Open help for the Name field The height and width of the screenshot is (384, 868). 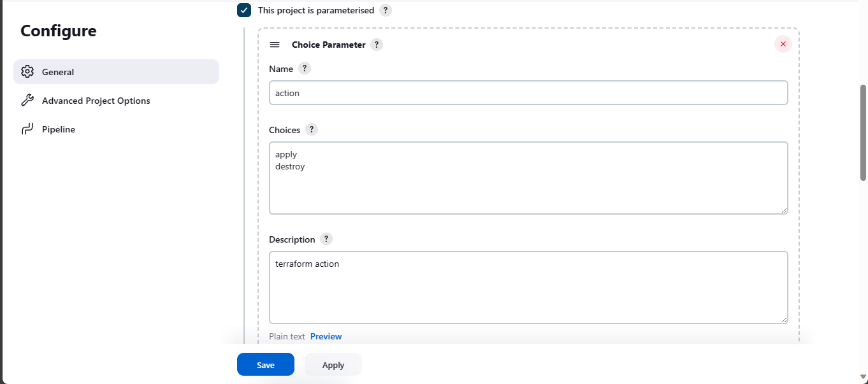click(x=304, y=68)
